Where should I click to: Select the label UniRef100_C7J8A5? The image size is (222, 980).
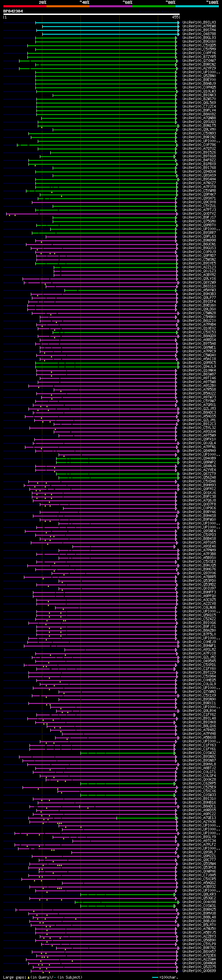(199, 875)
